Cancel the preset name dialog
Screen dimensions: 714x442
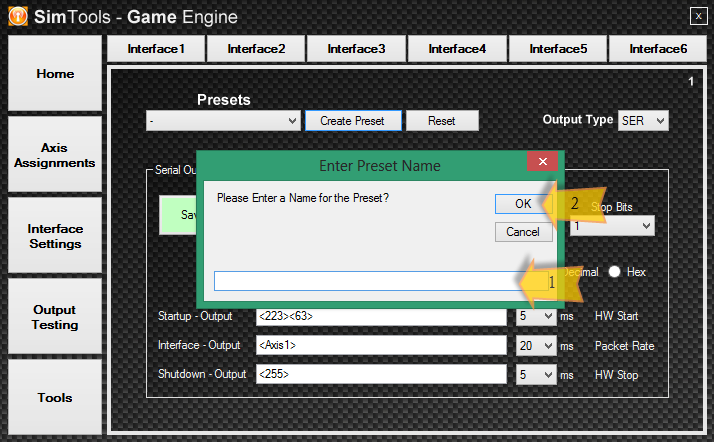point(523,232)
